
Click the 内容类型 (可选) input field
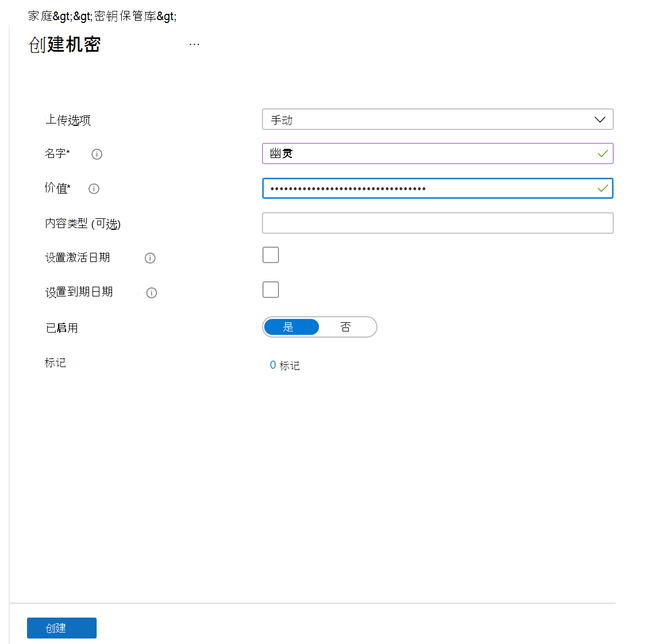click(x=437, y=223)
